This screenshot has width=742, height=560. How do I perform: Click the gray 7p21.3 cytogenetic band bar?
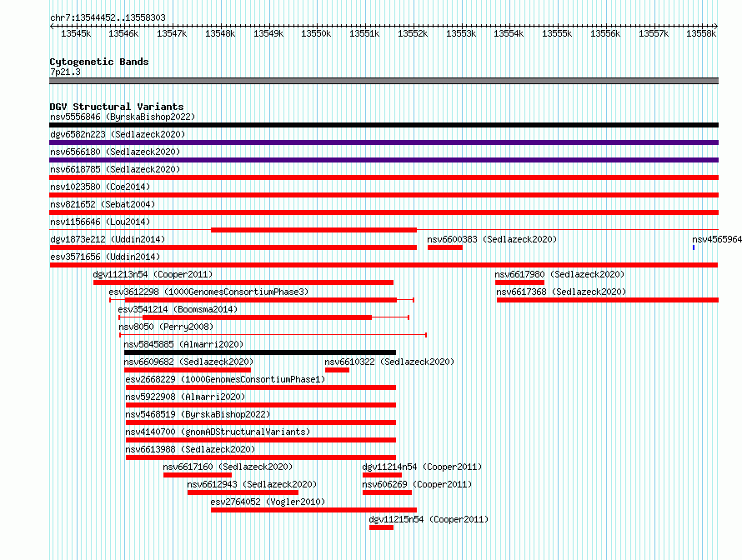(384, 81)
